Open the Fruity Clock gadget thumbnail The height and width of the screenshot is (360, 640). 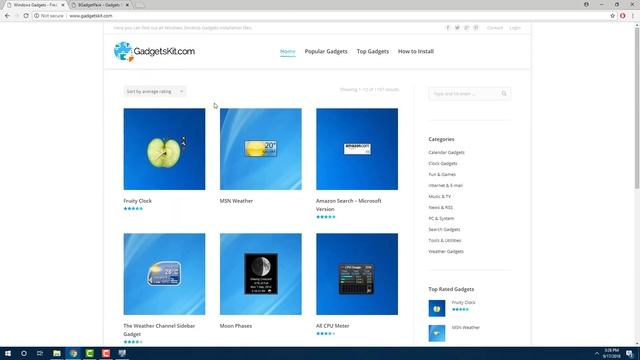[x=164, y=149]
